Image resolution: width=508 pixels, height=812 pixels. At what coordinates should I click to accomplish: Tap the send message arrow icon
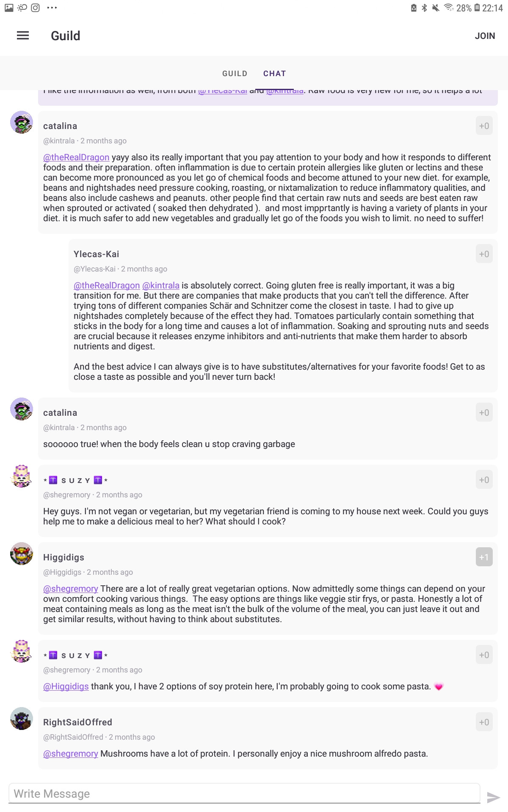click(494, 798)
